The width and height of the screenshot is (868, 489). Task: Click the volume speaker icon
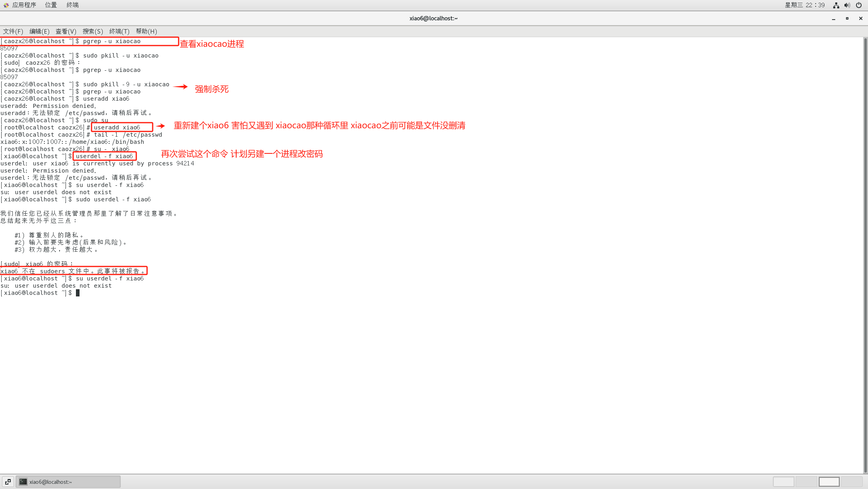click(x=847, y=5)
